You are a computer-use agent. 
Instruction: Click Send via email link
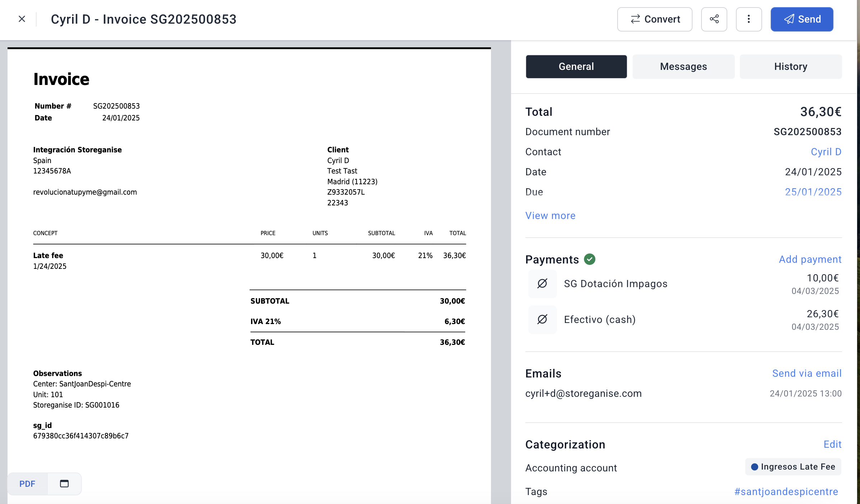point(807,373)
